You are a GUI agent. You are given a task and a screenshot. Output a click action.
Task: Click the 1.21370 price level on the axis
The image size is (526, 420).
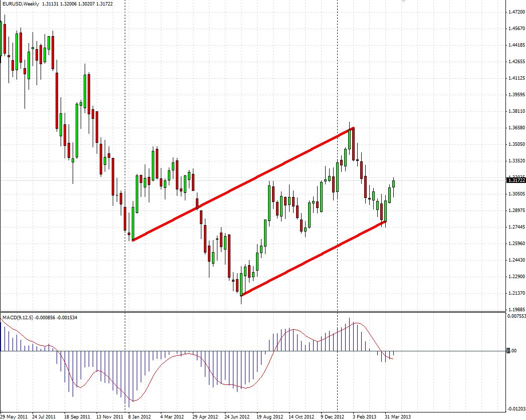516,293
